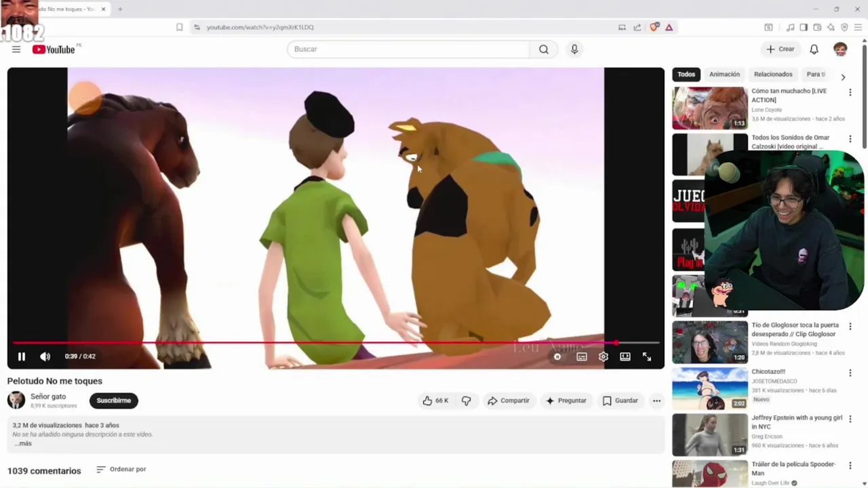Open the Chicotazo!!! video title
The image size is (868, 488).
[x=768, y=371]
